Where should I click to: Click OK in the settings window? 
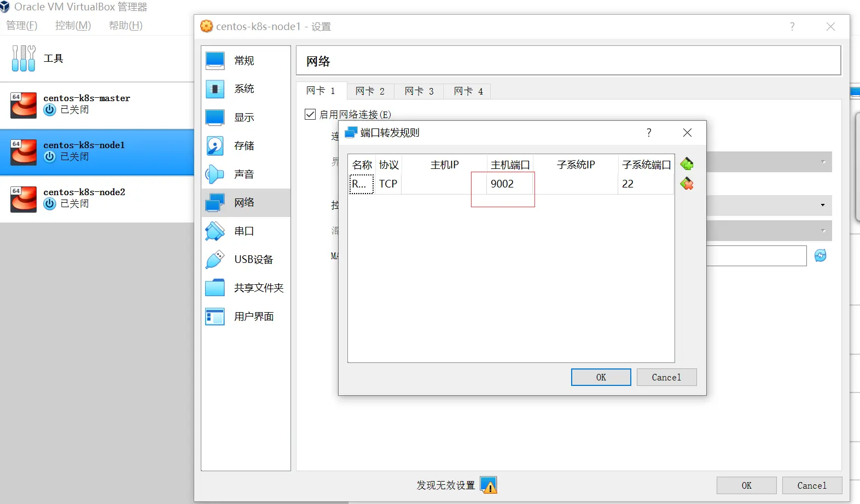(x=747, y=485)
